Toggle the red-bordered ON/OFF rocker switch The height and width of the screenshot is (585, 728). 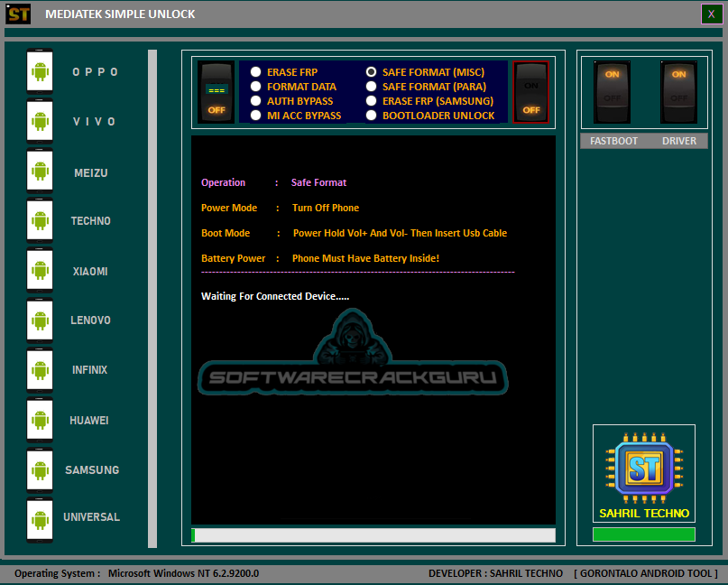coord(530,92)
